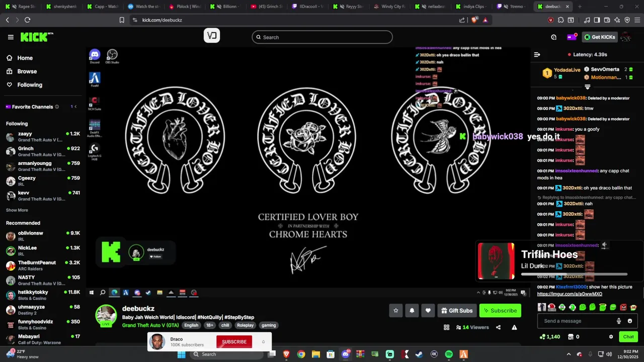Click the Roleplay tag
644x362 pixels.
246,325
